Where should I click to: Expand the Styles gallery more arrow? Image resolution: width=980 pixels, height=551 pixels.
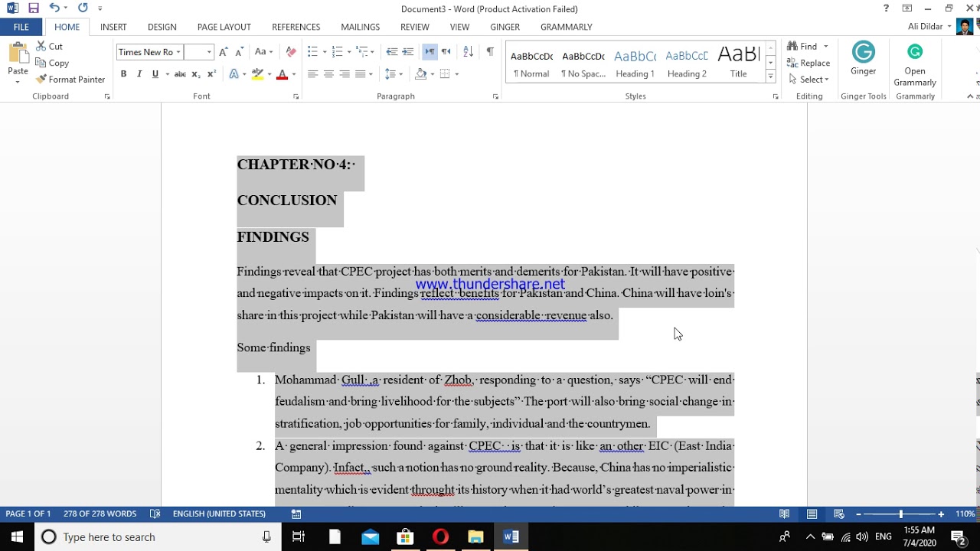(x=770, y=77)
